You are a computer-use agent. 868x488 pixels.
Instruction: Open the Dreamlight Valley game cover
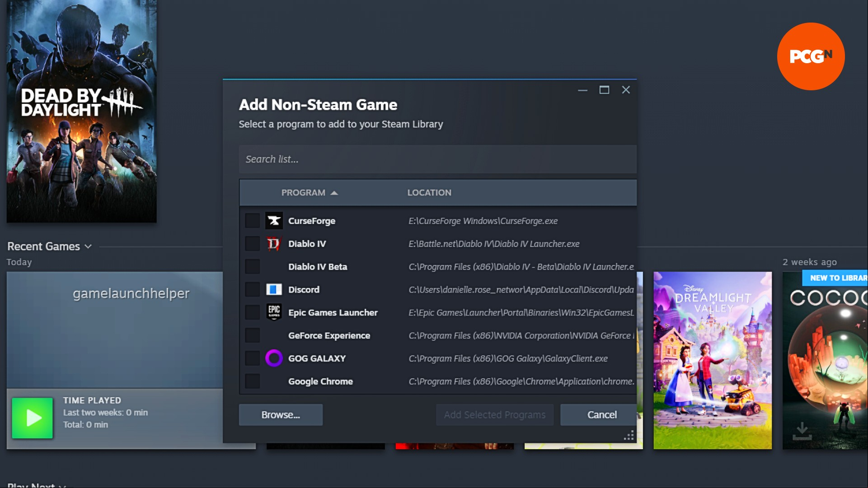tap(713, 360)
